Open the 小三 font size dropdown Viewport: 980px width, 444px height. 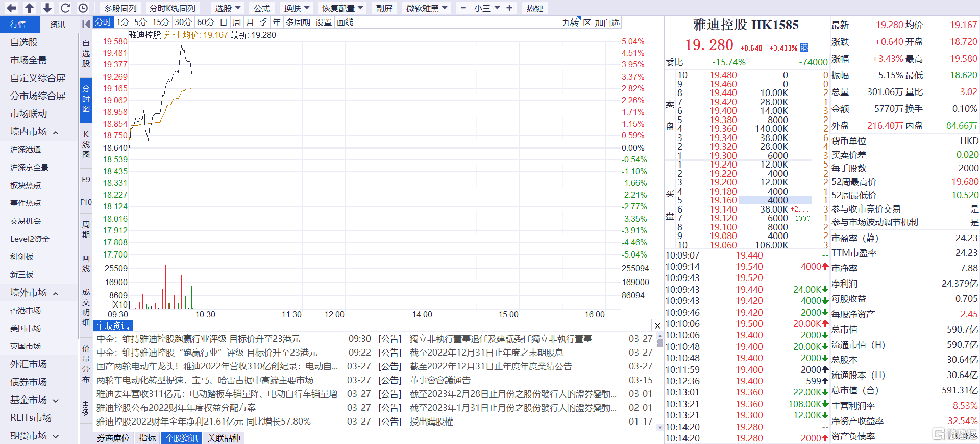486,8
